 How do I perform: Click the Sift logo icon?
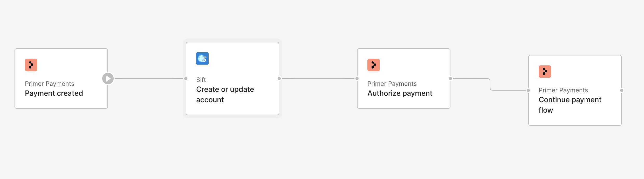[202, 59]
